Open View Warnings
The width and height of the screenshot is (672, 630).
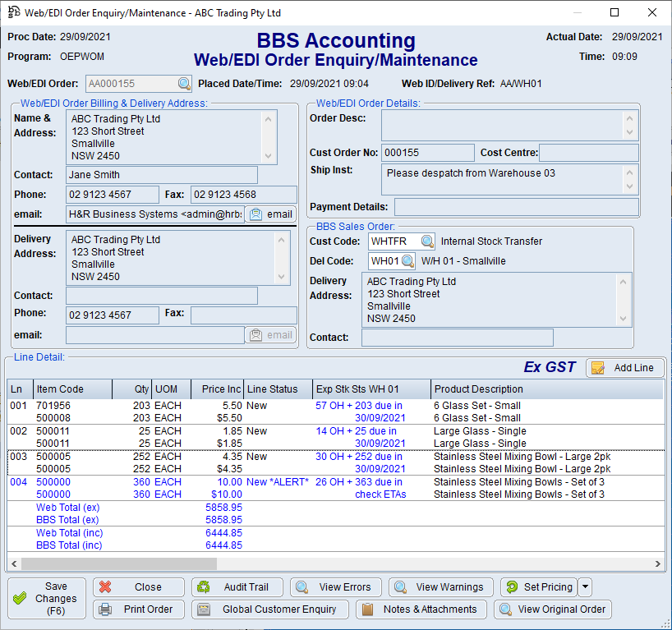point(440,587)
